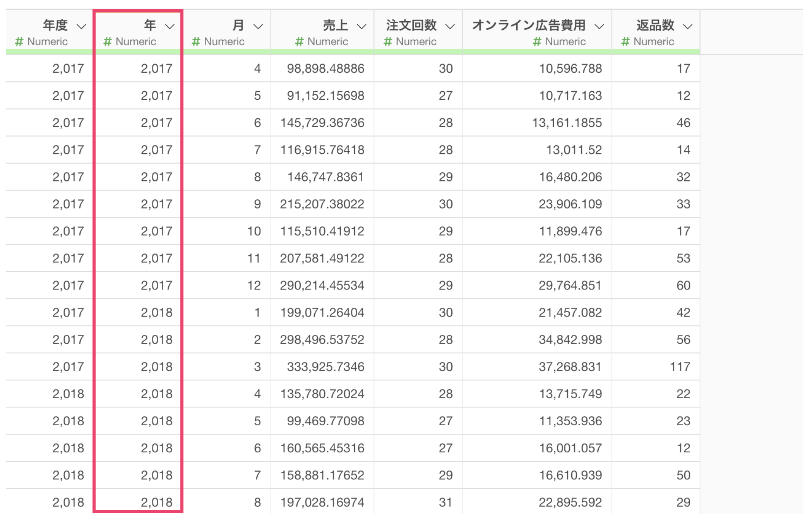Click the 売上 column chevron
This screenshot has height=517, width=812.
point(361,27)
